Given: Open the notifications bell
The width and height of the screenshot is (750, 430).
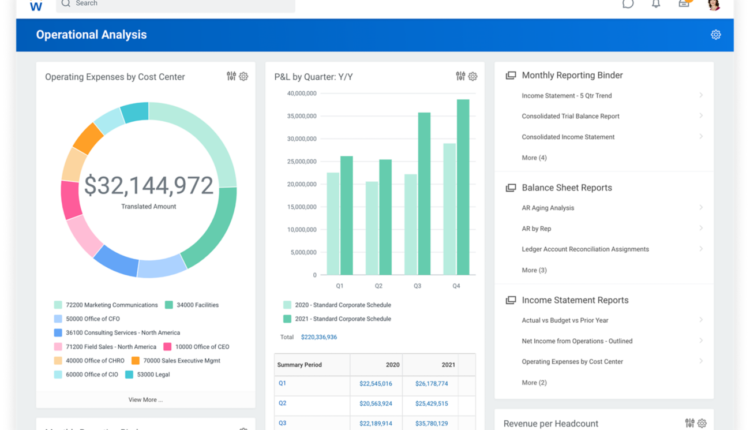Looking at the screenshot, I should 656,4.
